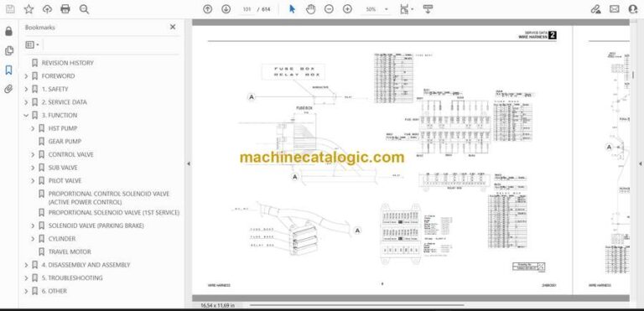Expand the 5. TROUBLESHOOTING bookmark

click(x=26, y=278)
